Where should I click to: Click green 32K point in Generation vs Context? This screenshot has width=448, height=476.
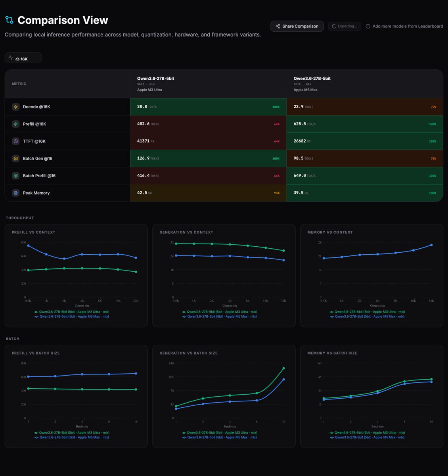pos(283,251)
